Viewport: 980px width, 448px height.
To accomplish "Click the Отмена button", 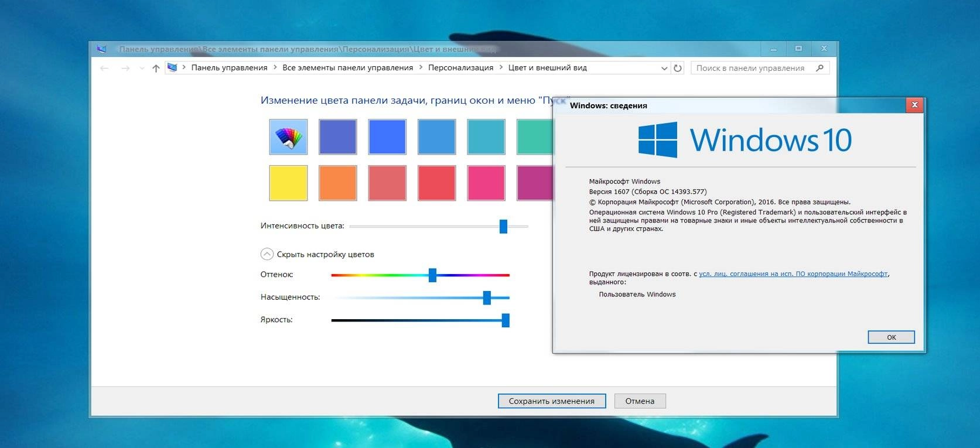I will [x=640, y=401].
